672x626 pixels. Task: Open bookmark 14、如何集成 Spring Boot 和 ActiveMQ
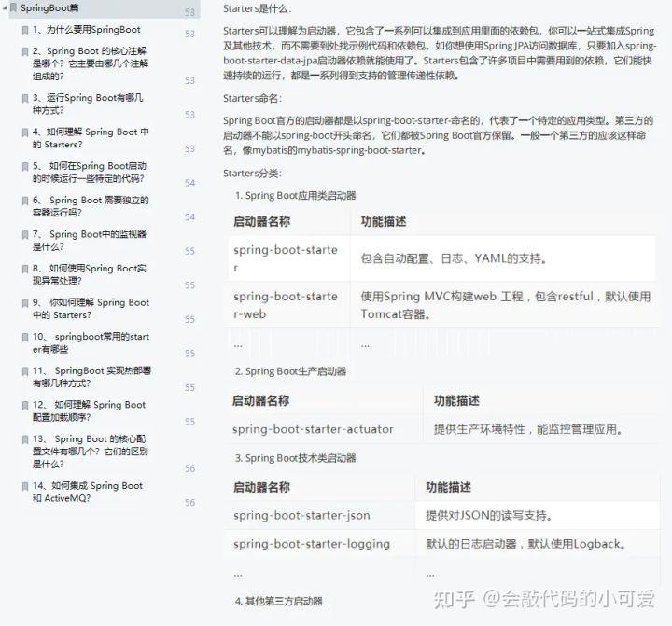pyautogui.click(x=88, y=492)
